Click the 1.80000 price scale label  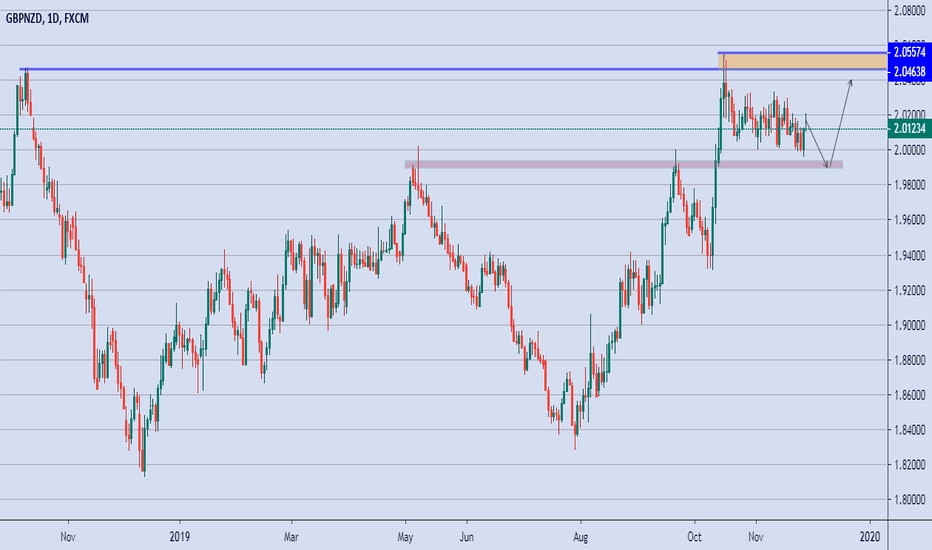(909, 499)
